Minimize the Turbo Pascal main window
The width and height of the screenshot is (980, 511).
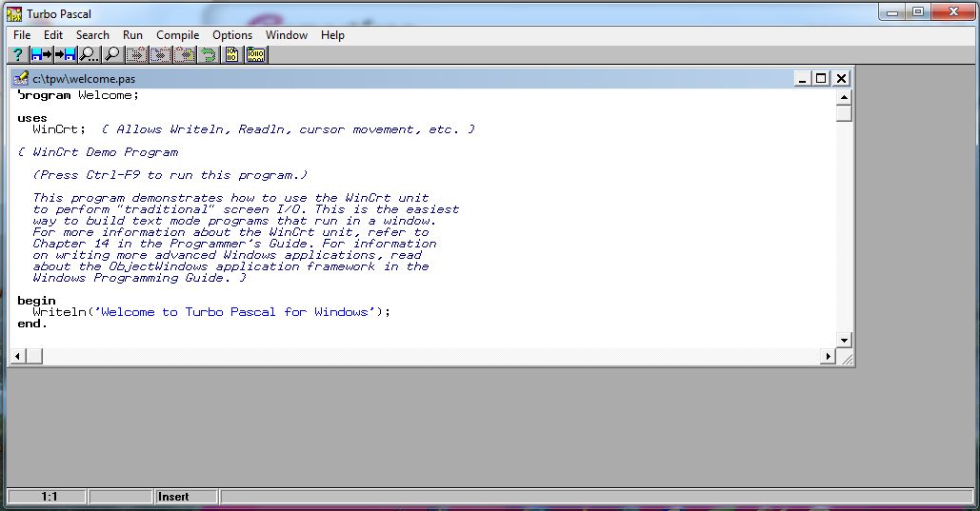point(891,11)
